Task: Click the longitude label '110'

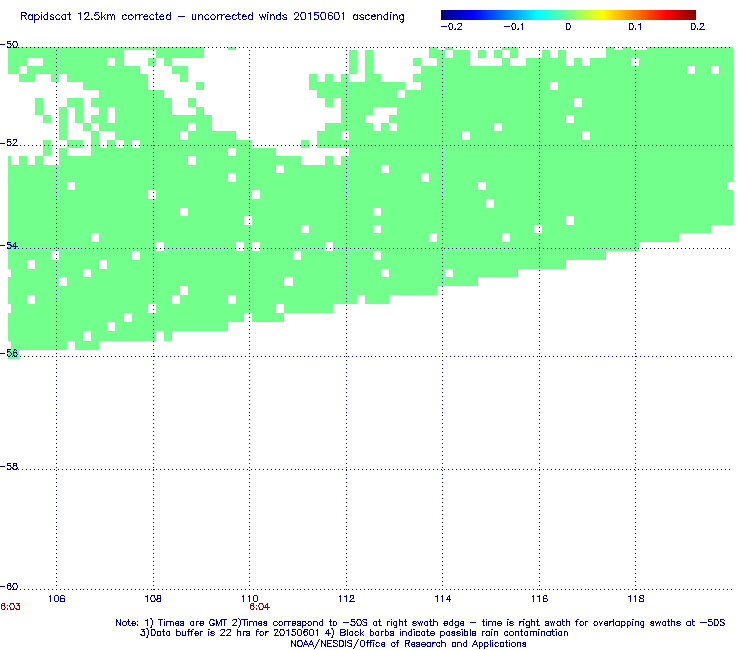Action: tap(250, 599)
